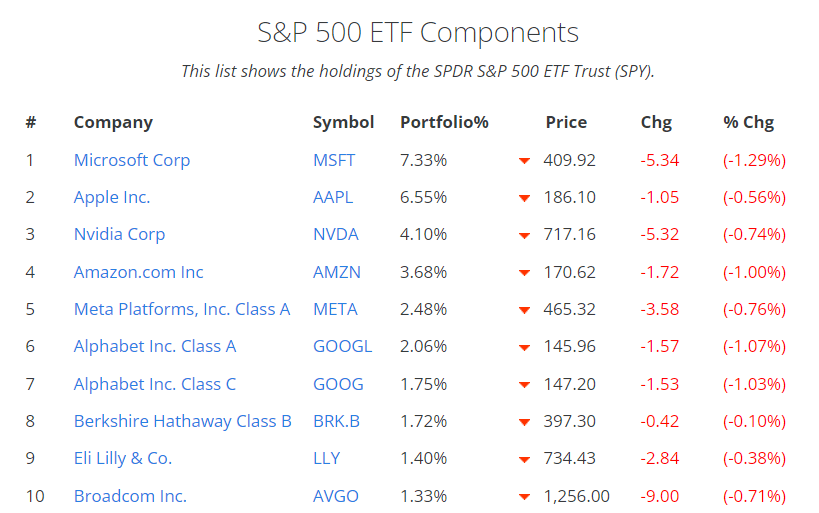This screenshot has height=513, width=819.
Task: Open the Apple Inc. company link
Action: point(112,197)
